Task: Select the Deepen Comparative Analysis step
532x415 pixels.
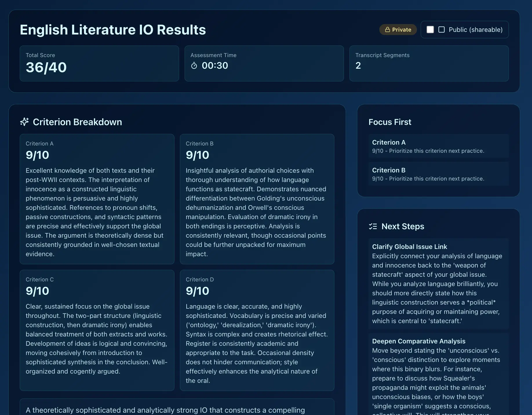Action: [438, 374]
